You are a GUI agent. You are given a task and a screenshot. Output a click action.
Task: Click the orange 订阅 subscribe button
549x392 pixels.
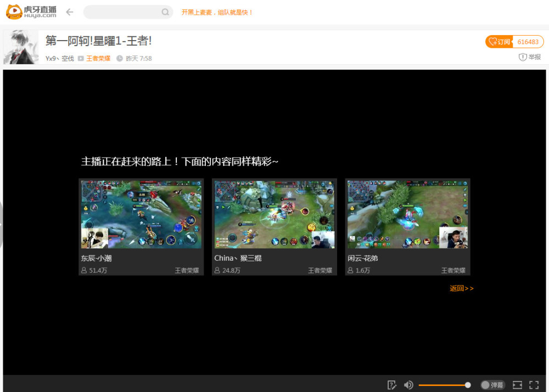499,42
